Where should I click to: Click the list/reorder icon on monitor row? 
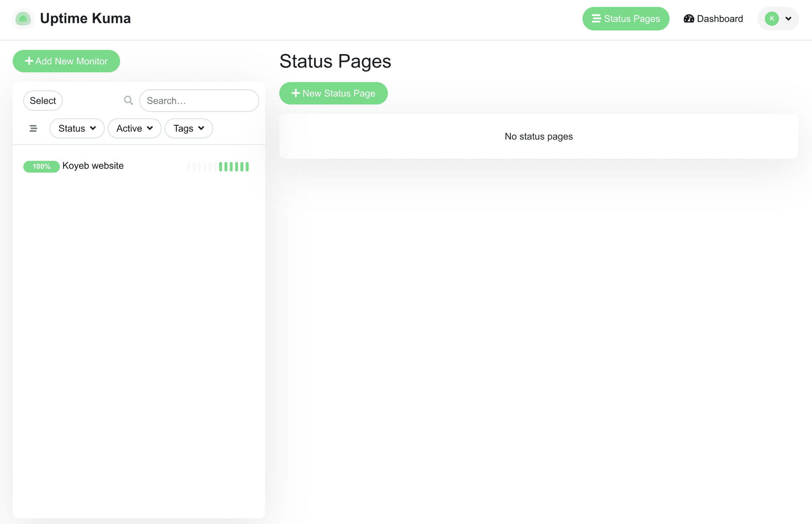coord(33,128)
